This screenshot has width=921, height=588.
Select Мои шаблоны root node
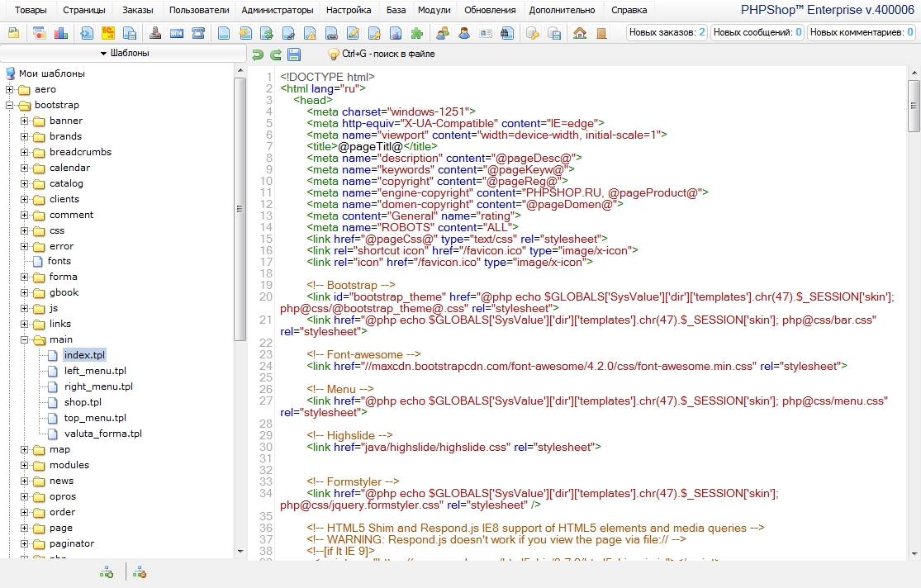(52, 73)
